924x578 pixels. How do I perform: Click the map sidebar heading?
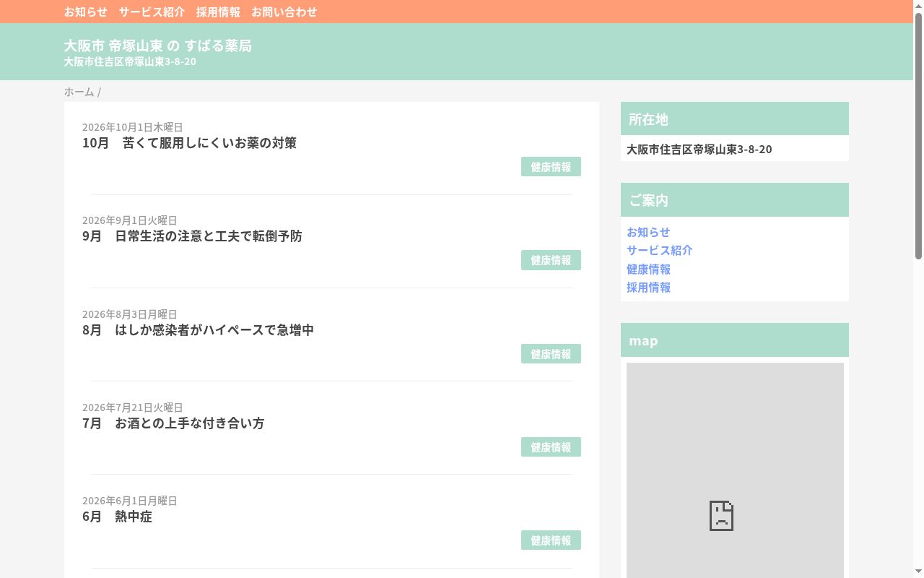pyautogui.click(x=735, y=340)
